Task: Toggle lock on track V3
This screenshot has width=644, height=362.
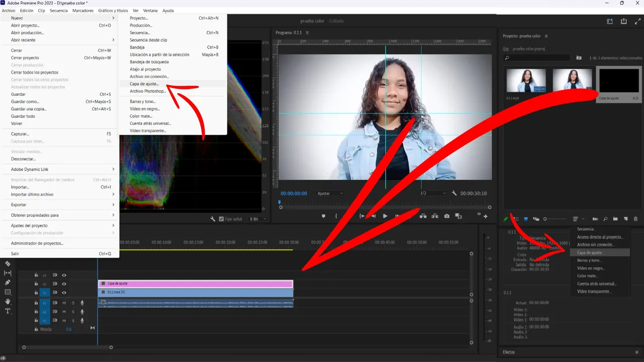Action: [x=36, y=276]
